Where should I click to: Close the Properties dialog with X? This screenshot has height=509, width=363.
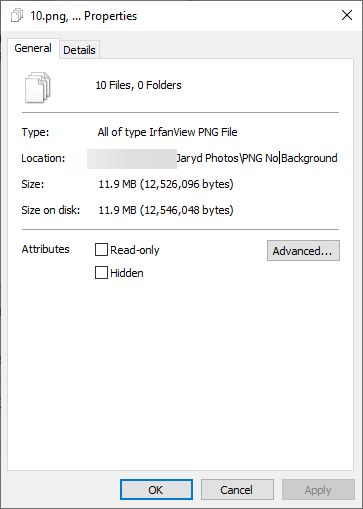click(347, 15)
